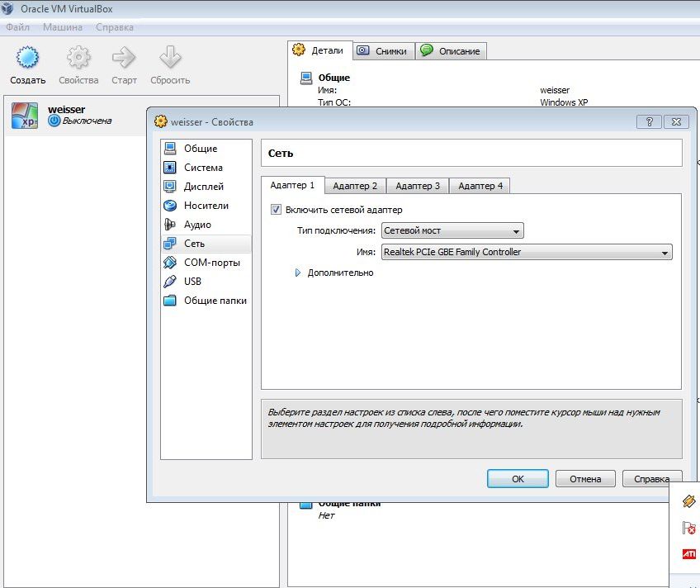This screenshot has width=700, height=588.
Task: Close the weisser - Свойства dialog
Action: pyautogui.click(x=676, y=121)
